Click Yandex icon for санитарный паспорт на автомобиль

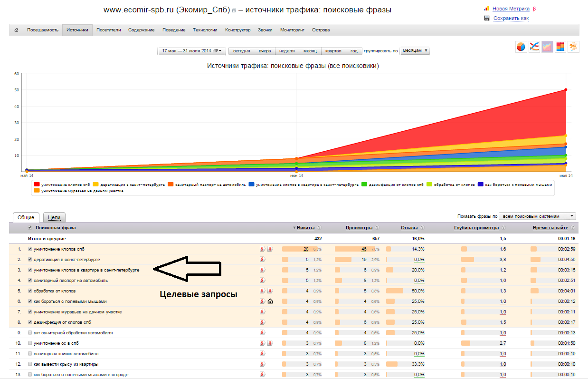pyautogui.click(x=262, y=280)
